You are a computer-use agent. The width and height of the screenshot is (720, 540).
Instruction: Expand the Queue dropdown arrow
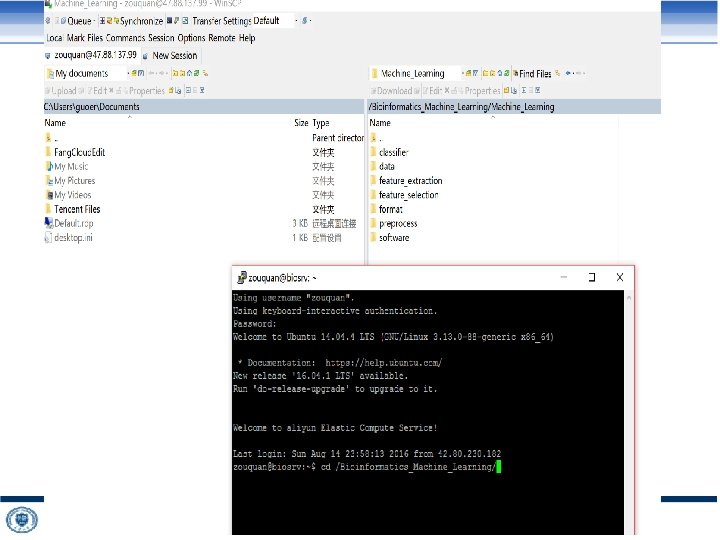pyautogui.click(x=94, y=21)
